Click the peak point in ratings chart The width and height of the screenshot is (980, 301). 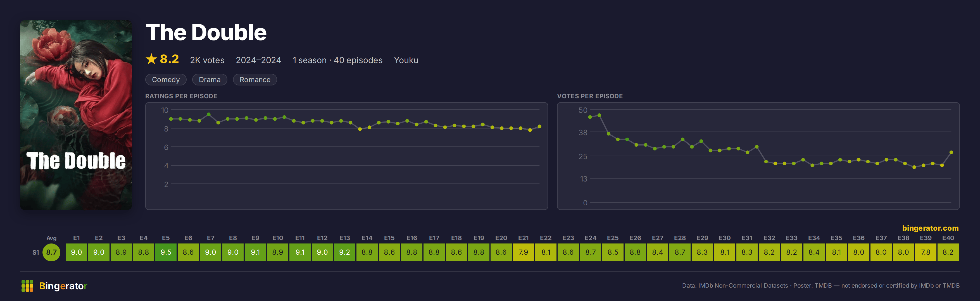(x=209, y=114)
